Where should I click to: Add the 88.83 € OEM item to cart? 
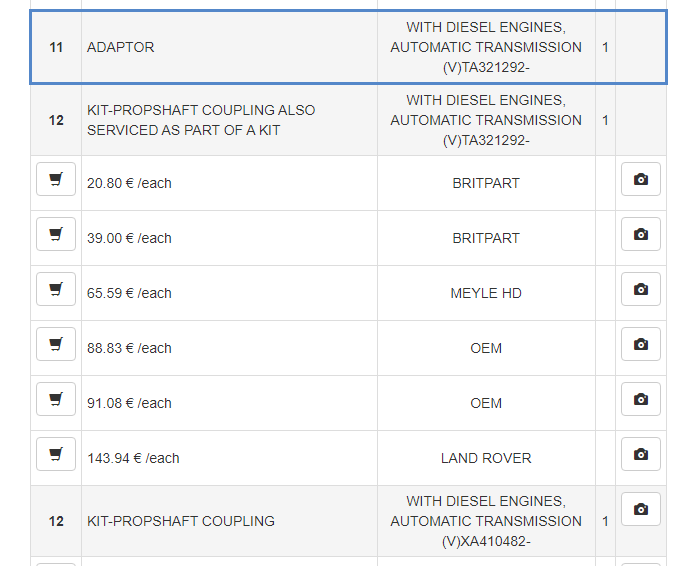tap(56, 344)
